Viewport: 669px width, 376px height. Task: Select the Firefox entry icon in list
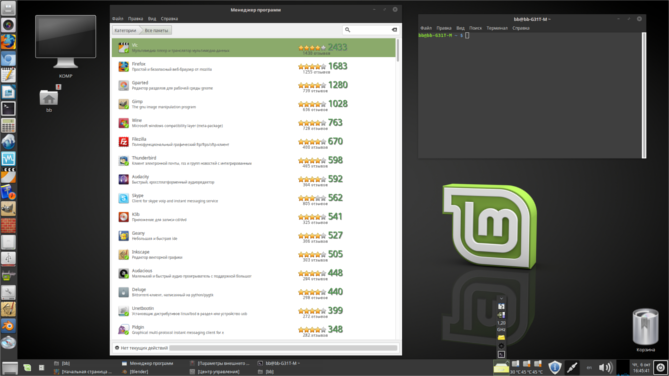pyautogui.click(x=123, y=67)
